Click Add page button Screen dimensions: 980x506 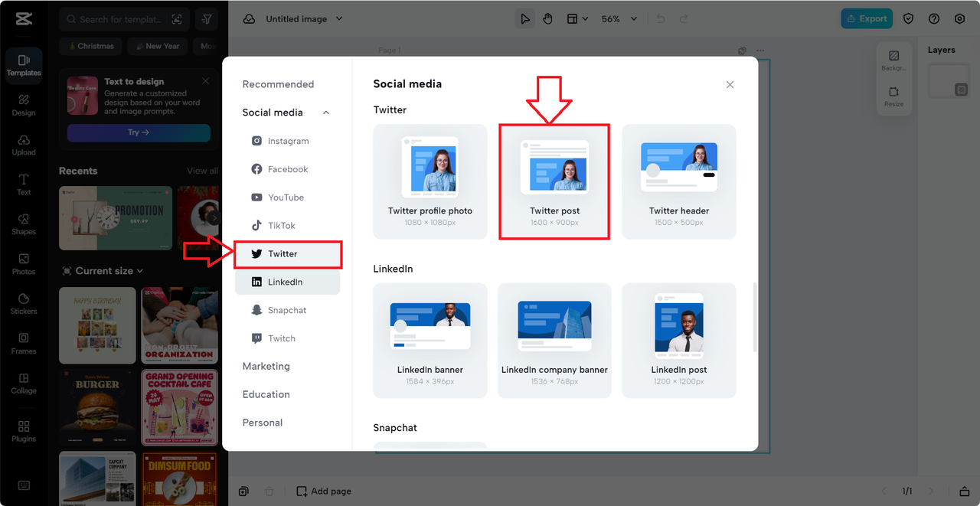pos(324,491)
